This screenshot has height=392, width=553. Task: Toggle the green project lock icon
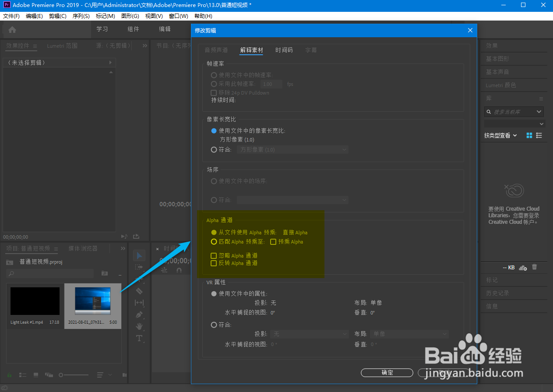coord(10,375)
